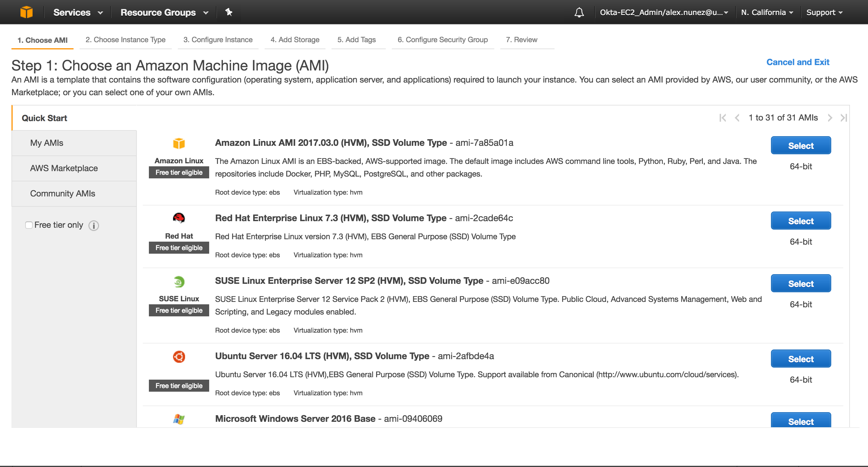The width and height of the screenshot is (868, 467).
Task: Open the Services dropdown menu
Action: [78, 12]
